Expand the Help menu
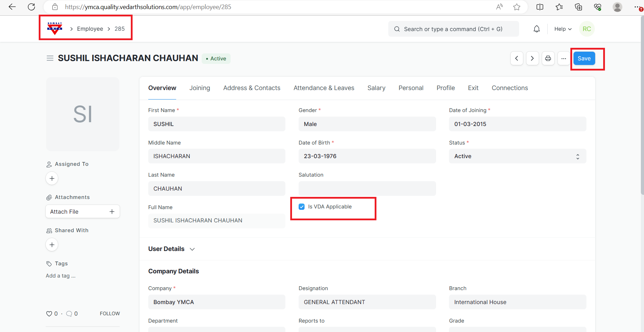The width and height of the screenshot is (644, 332). pyautogui.click(x=563, y=29)
